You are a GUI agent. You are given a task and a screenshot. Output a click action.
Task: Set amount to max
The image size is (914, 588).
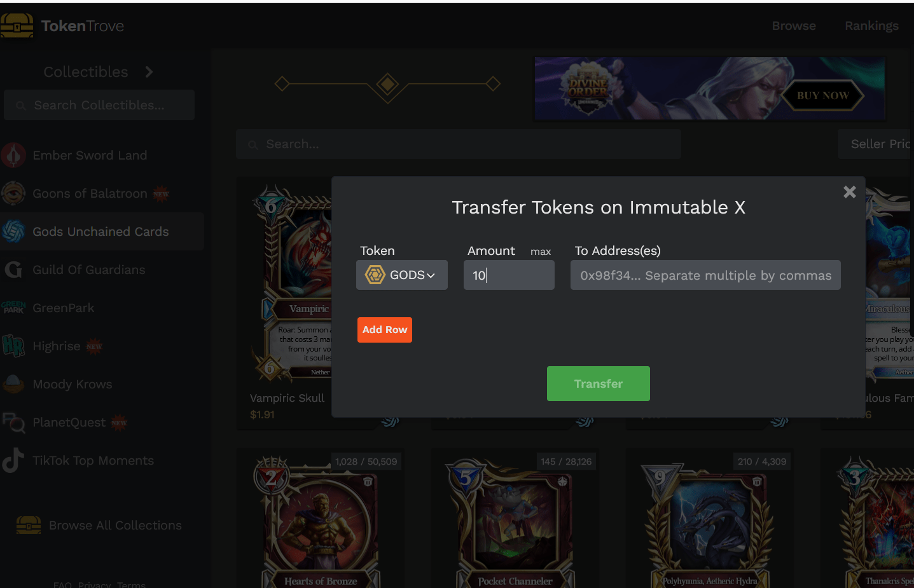[x=541, y=252]
